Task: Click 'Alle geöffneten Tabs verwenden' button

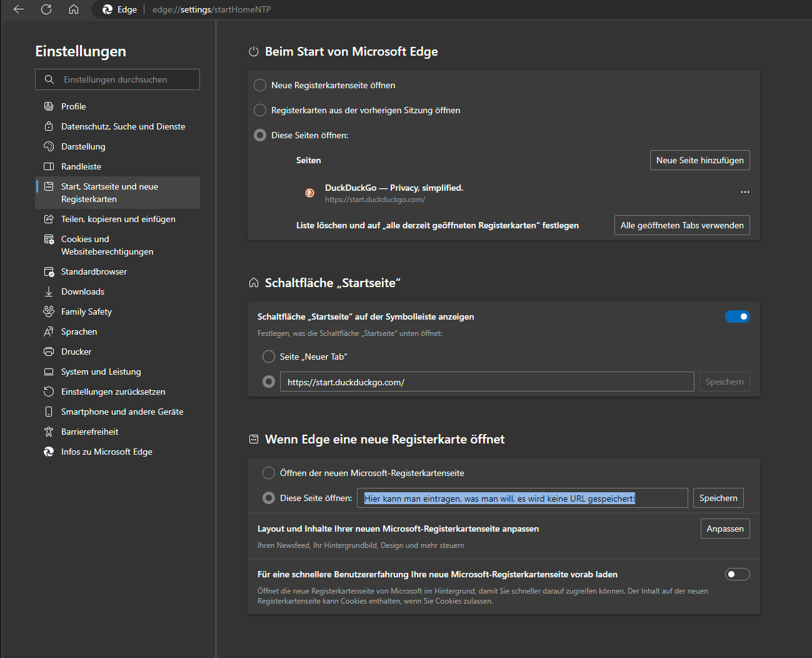Action: tap(682, 225)
